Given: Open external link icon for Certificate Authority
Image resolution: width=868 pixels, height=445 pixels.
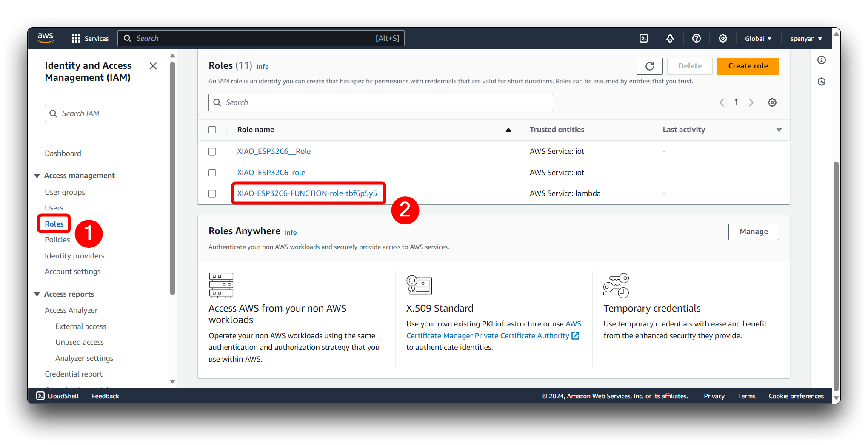Looking at the screenshot, I should (575, 336).
